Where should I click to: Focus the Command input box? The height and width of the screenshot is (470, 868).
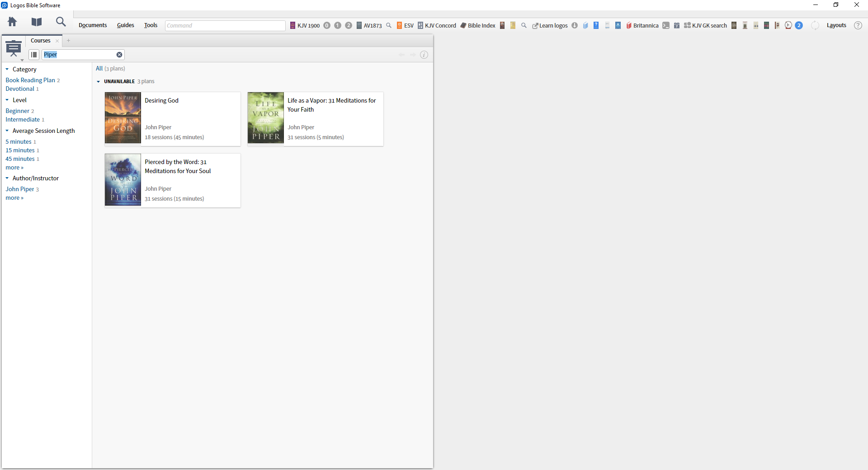[x=225, y=25]
